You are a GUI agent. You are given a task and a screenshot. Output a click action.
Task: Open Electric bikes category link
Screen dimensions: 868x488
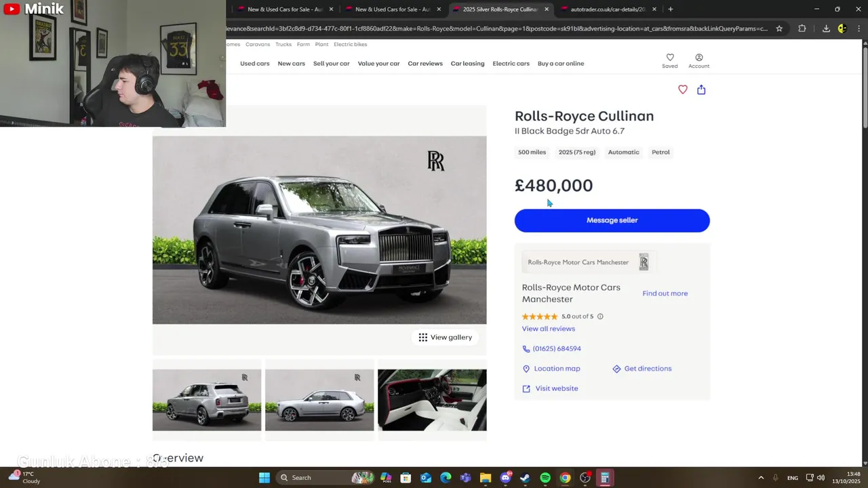click(350, 44)
